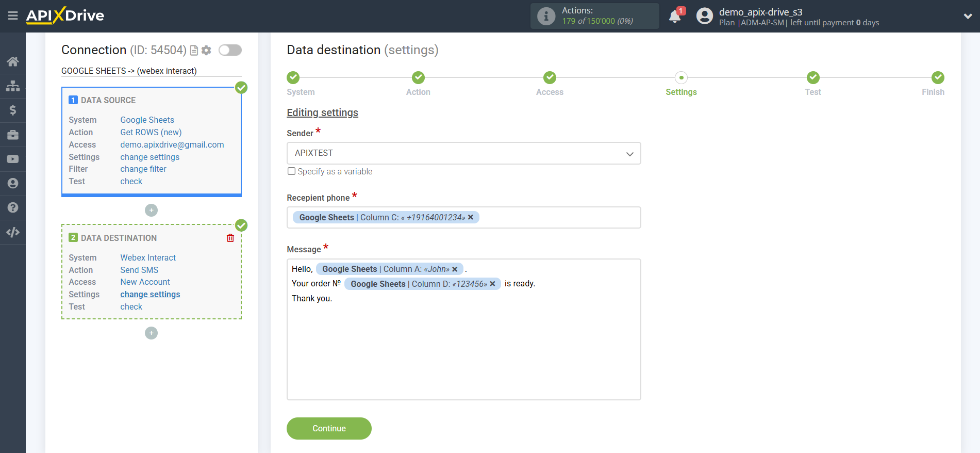Click the demo_apix-drive_s3 username

760,12
